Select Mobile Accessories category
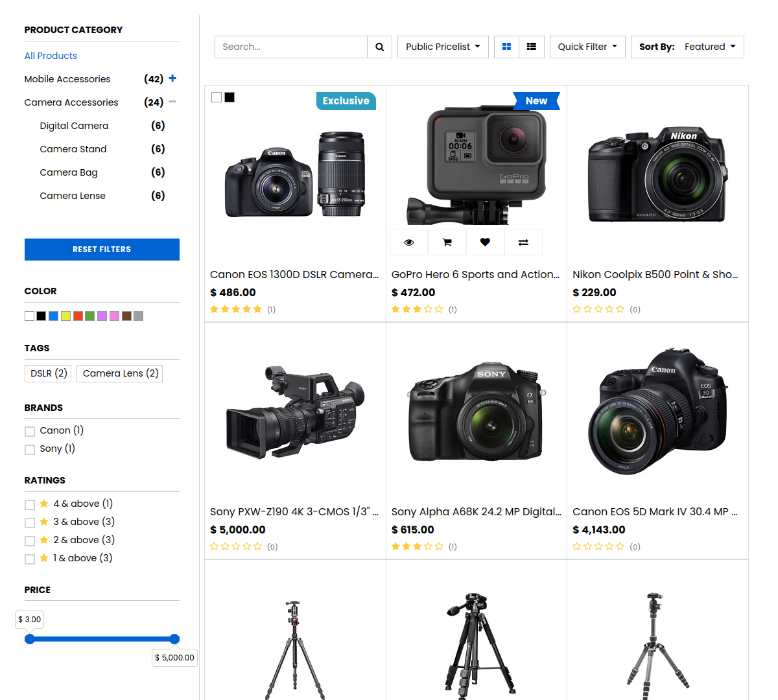This screenshot has height=700, width=778. pos(67,79)
